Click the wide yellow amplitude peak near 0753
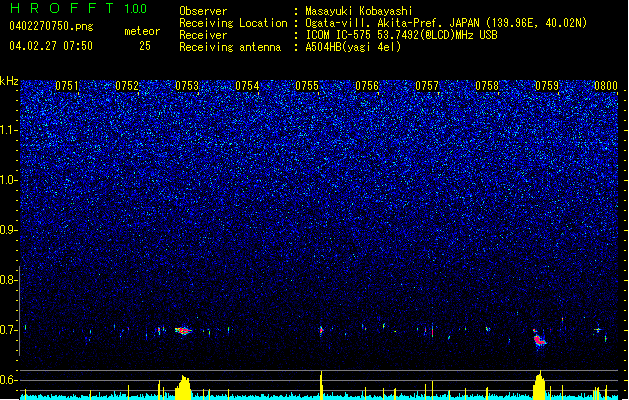Image resolution: width=629 pixels, height=400 pixels. [183, 388]
